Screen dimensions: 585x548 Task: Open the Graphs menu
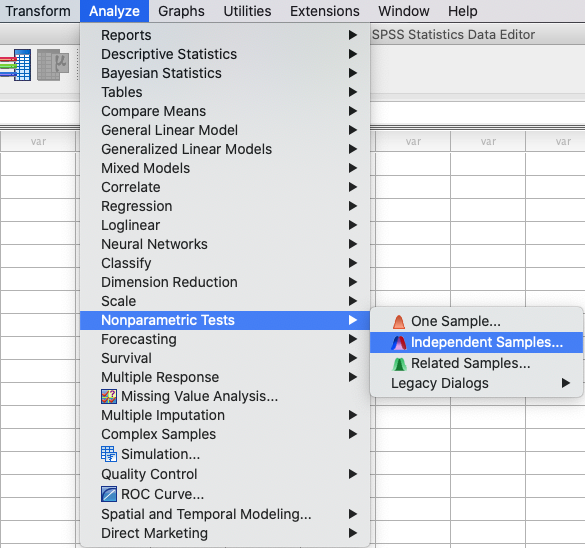[x=181, y=11]
